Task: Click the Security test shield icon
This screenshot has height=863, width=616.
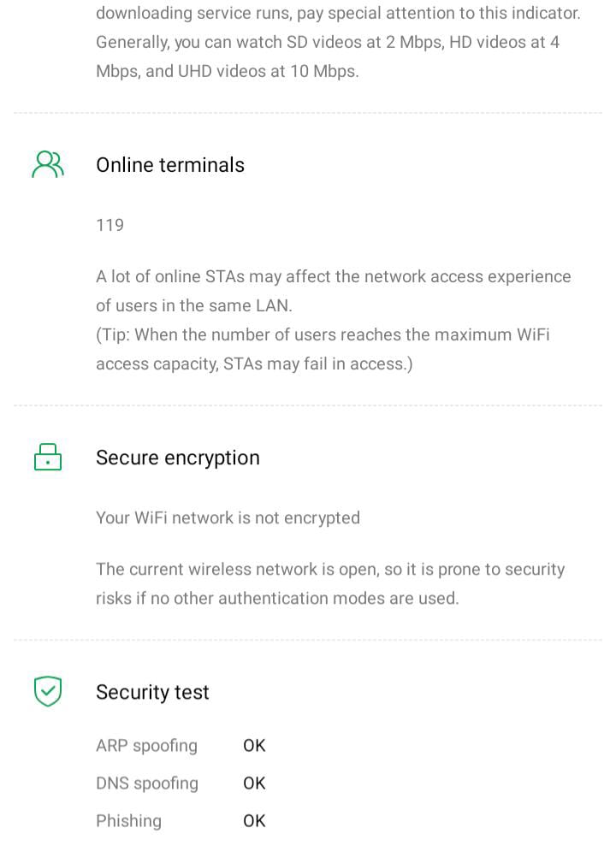Action: click(48, 691)
